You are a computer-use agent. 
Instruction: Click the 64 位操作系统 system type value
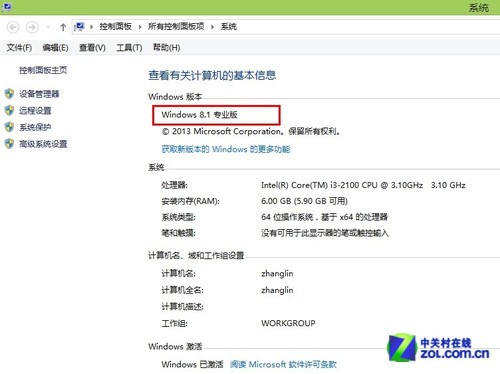tap(324, 217)
